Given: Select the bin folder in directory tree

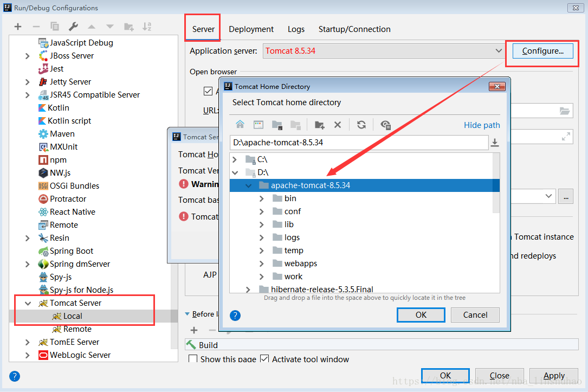Looking at the screenshot, I should tap(290, 198).
